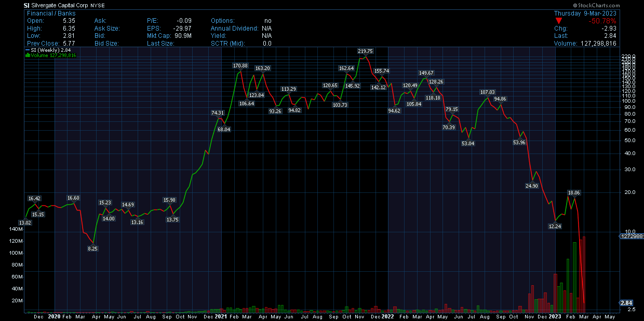
Task: Click the 13.02 starting price label
Action: [x=25, y=222]
